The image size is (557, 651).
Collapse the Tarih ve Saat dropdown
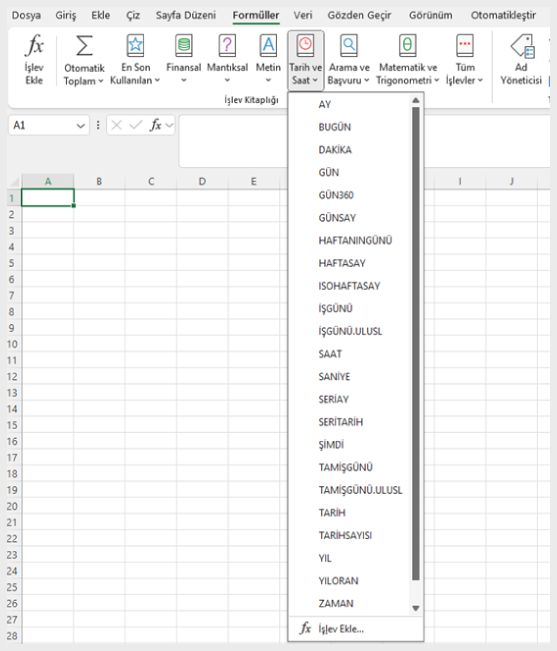tap(306, 61)
